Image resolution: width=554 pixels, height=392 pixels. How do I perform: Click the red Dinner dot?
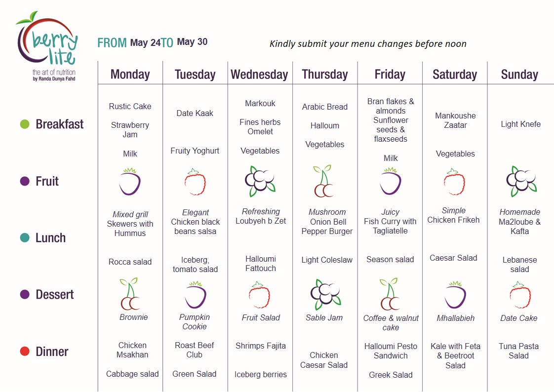[x=25, y=352]
